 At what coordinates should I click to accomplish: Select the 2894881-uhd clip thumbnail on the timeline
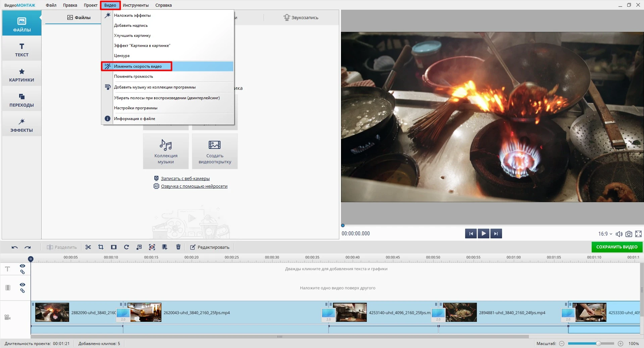[459, 312]
